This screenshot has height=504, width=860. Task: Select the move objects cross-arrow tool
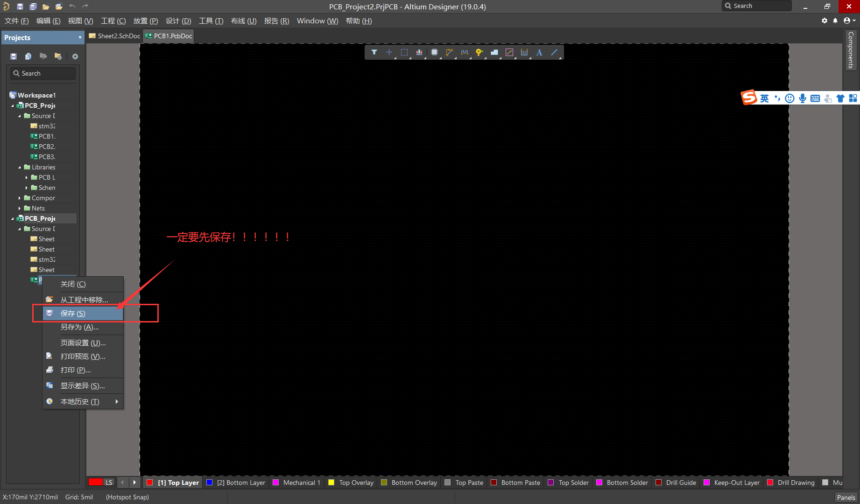point(389,52)
